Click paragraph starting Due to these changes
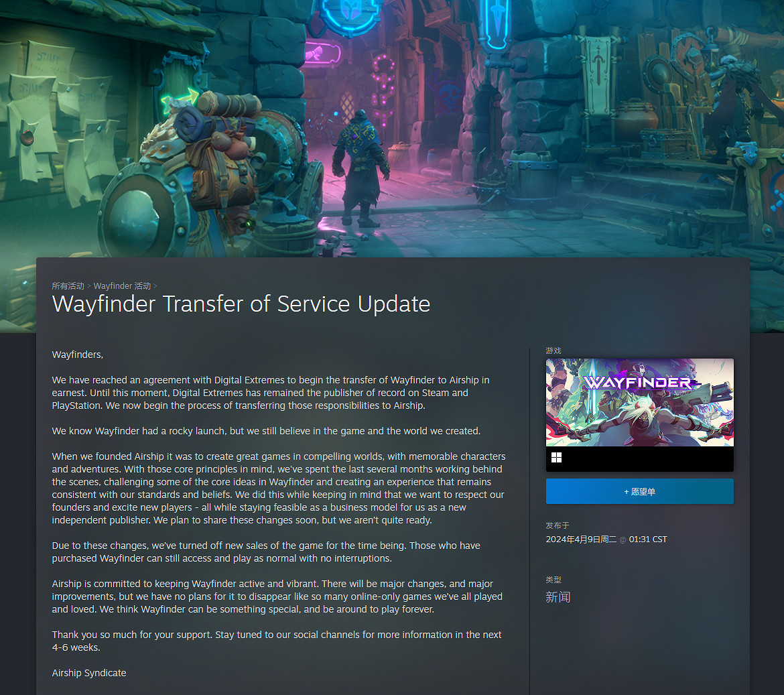Viewport: 784px width, 695px height. point(266,552)
